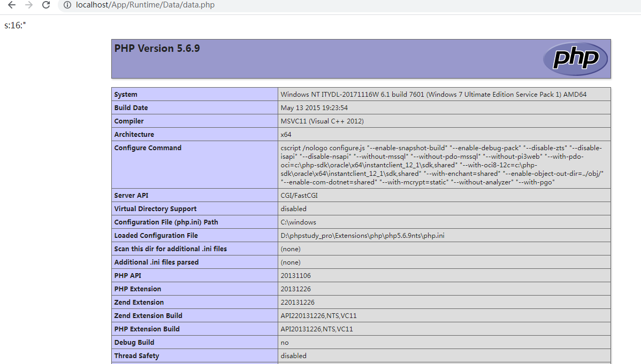Click the '20131106' PHP API value
Screen dimensions: 641x364
coord(295,276)
